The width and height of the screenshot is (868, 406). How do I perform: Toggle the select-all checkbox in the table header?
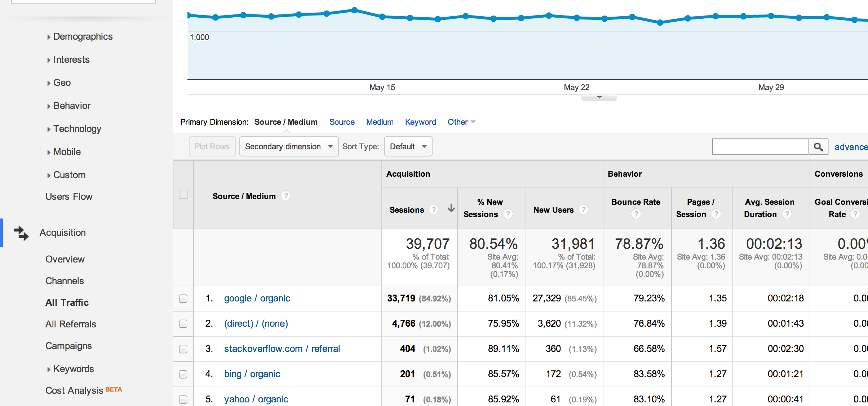tap(183, 194)
